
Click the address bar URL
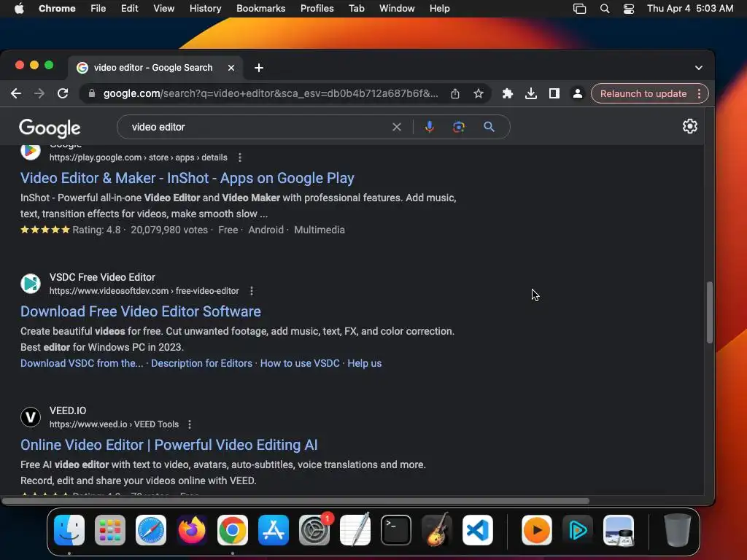[x=271, y=93]
